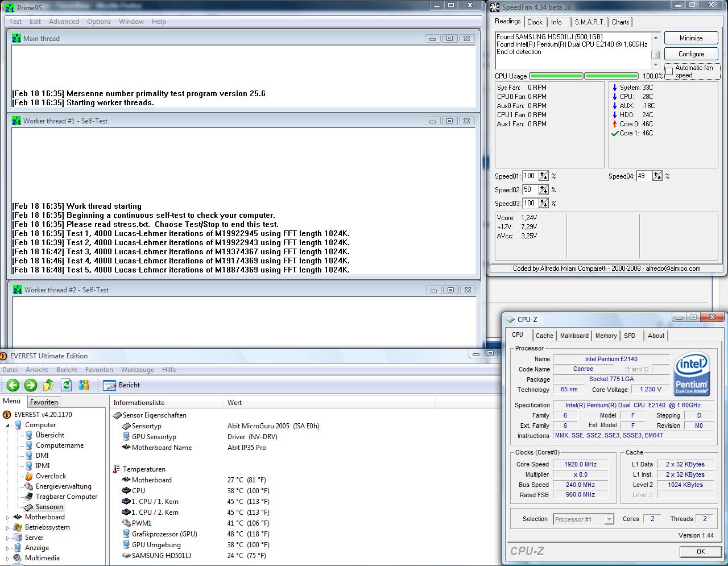Open the Processor #1 selection dropdown in CPU-Z
Viewport: 728px width, 566px height.
pyautogui.click(x=609, y=519)
